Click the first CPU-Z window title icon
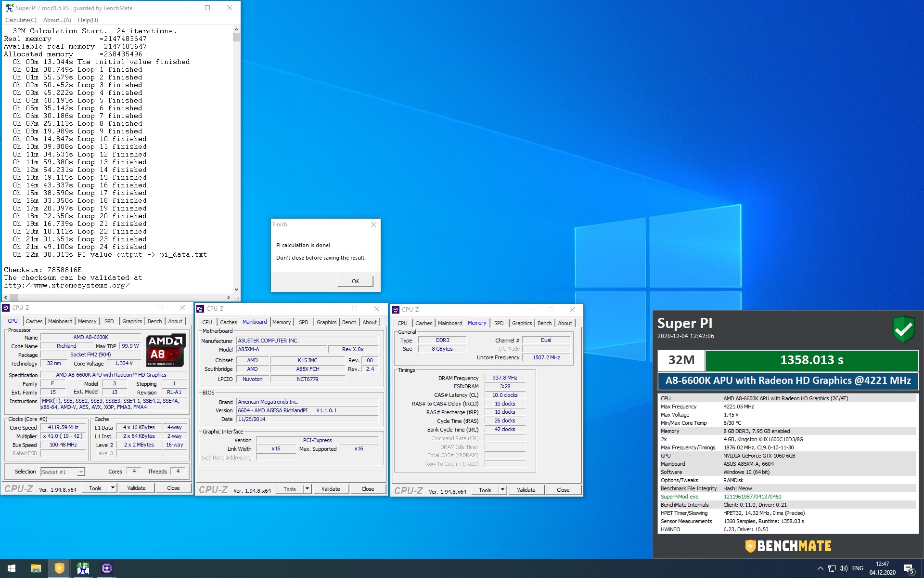The width and height of the screenshot is (924, 578). click(6, 308)
